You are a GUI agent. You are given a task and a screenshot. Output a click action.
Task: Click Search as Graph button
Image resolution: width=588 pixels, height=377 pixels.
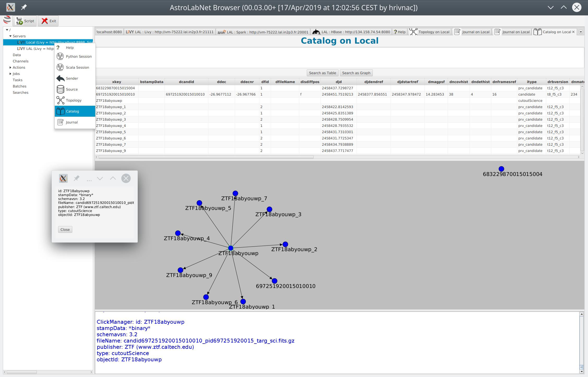pyautogui.click(x=356, y=73)
